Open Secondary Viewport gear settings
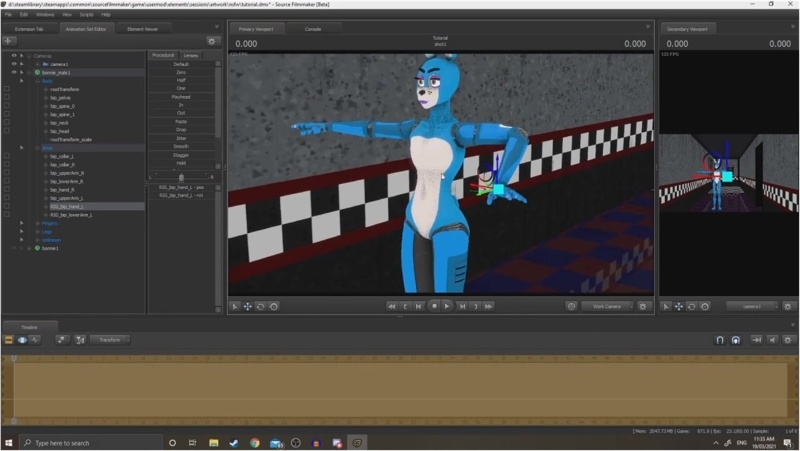Image resolution: width=800 pixels, height=451 pixels. 788,307
